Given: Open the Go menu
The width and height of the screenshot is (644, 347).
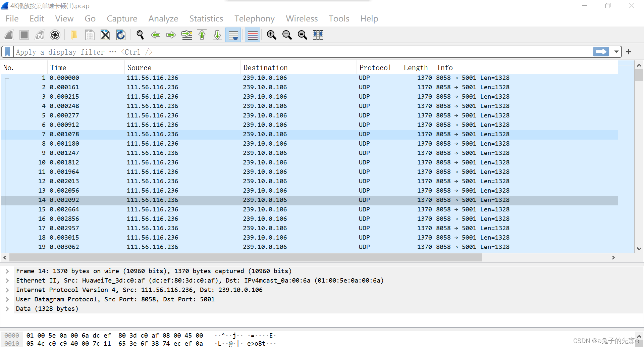Looking at the screenshot, I should pos(90,18).
